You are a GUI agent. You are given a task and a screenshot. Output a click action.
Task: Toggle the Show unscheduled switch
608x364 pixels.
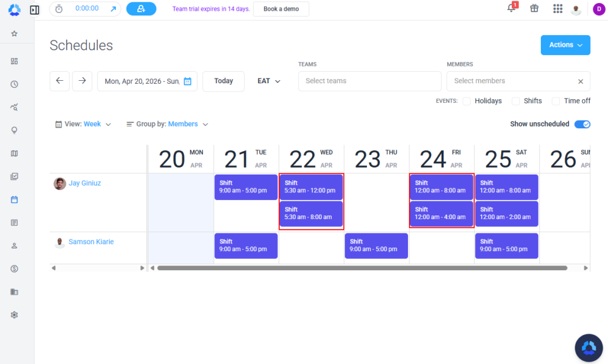click(582, 124)
